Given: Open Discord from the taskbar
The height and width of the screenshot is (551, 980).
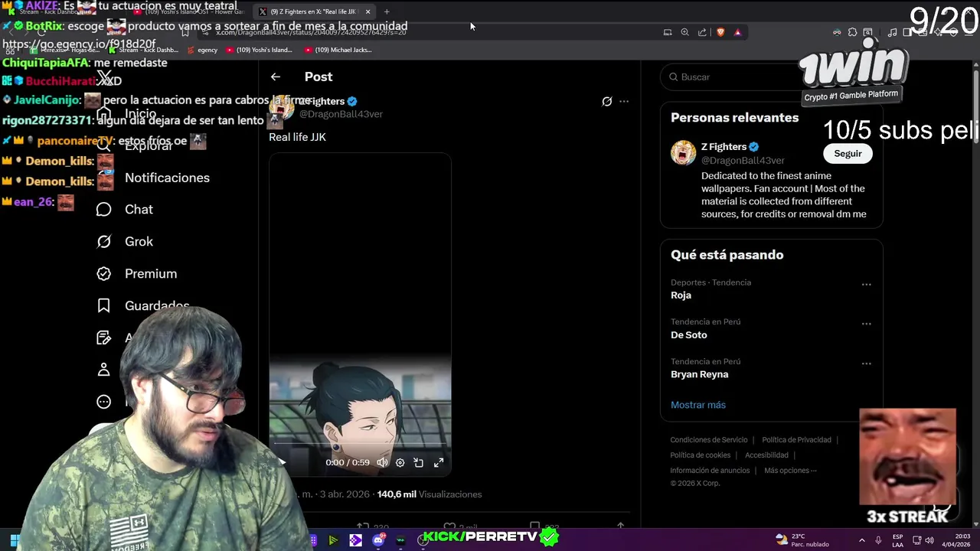Looking at the screenshot, I should (378, 540).
